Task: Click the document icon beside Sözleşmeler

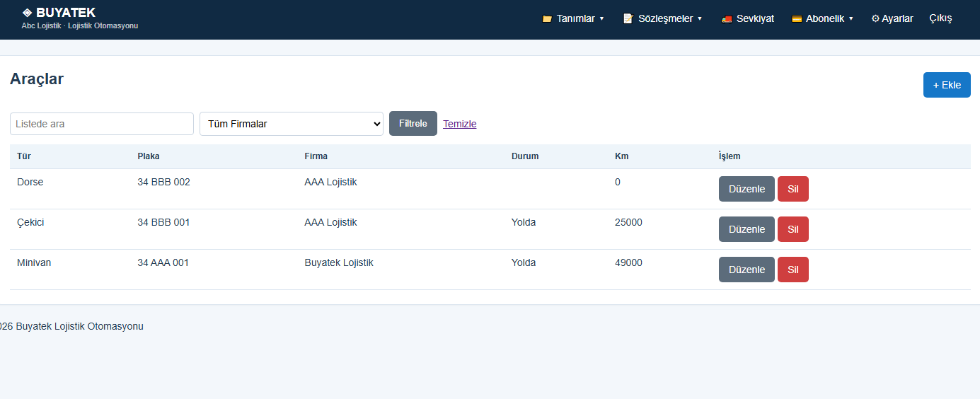Action: [x=628, y=19]
